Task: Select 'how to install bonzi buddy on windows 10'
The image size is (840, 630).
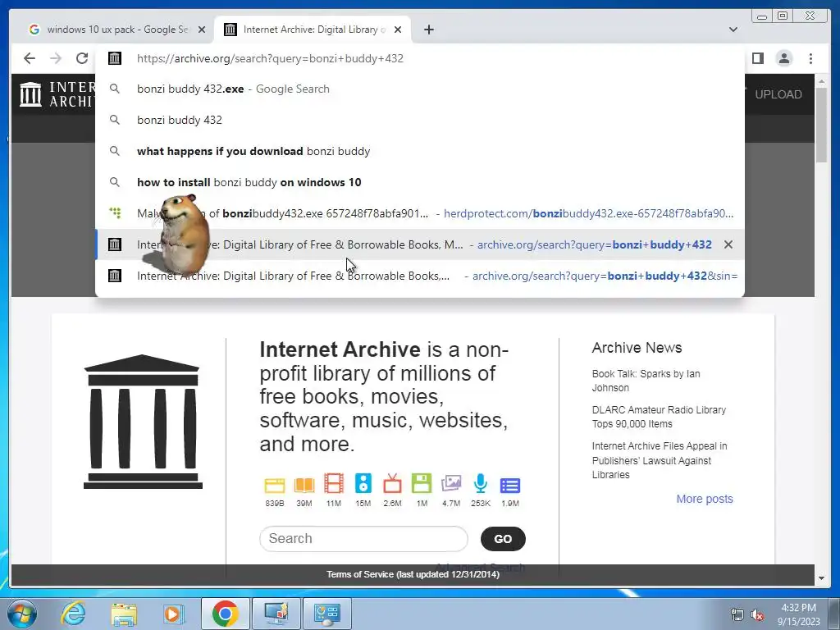Action: (x=419, y=182)
